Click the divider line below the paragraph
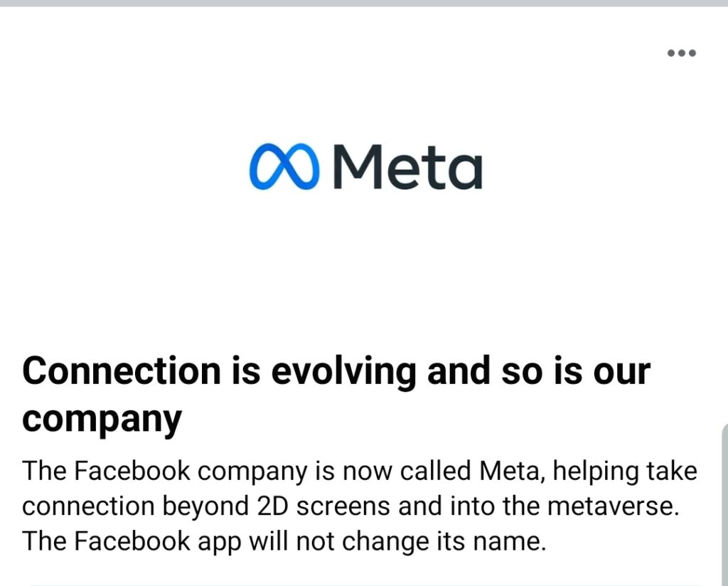The height and width of the screenshot is (586, 728). [x=364, y=584]
